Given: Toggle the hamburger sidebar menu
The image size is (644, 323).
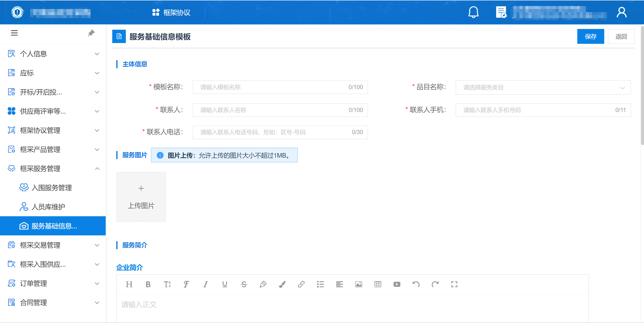Looking at the screenshot, I should click(14, 33).
